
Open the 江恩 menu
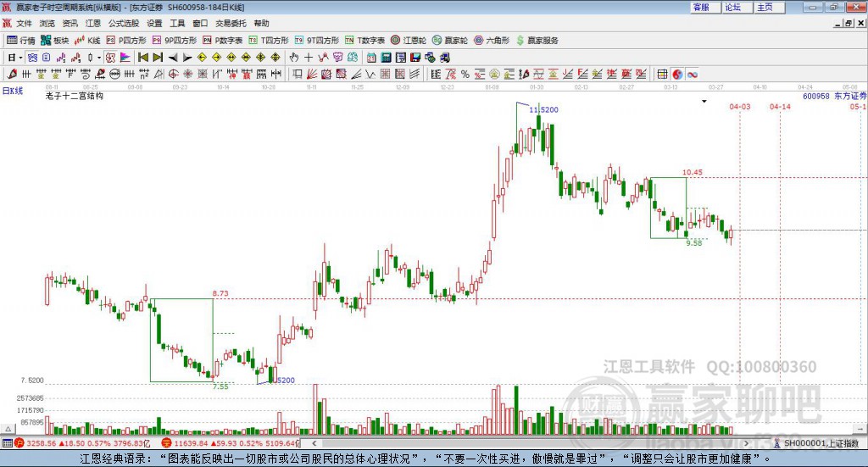[x=93, y=23]
